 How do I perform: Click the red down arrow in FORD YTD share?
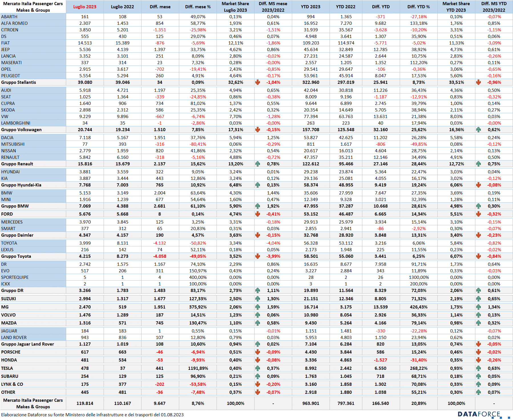coord(478,214)
